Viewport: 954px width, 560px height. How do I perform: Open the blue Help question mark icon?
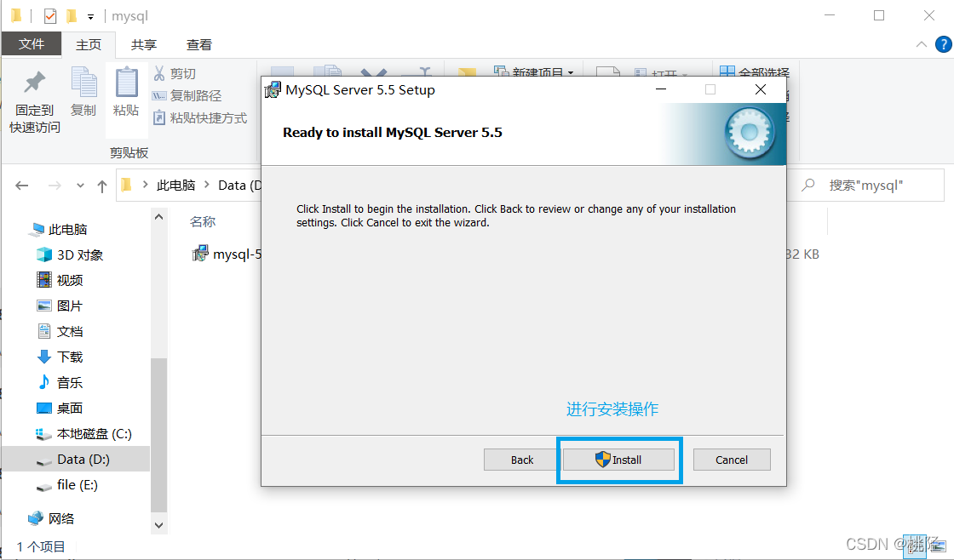[x=943, y=44]
